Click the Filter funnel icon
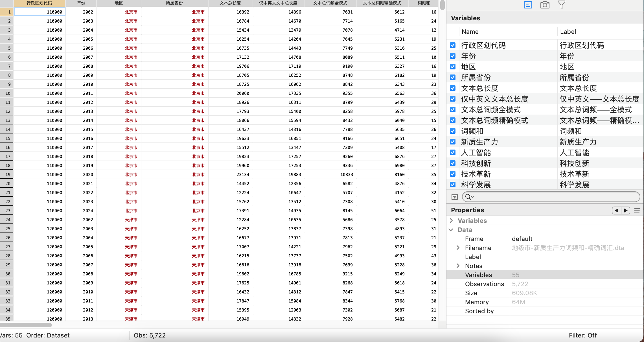644x342 pixels. click(561, 5)
